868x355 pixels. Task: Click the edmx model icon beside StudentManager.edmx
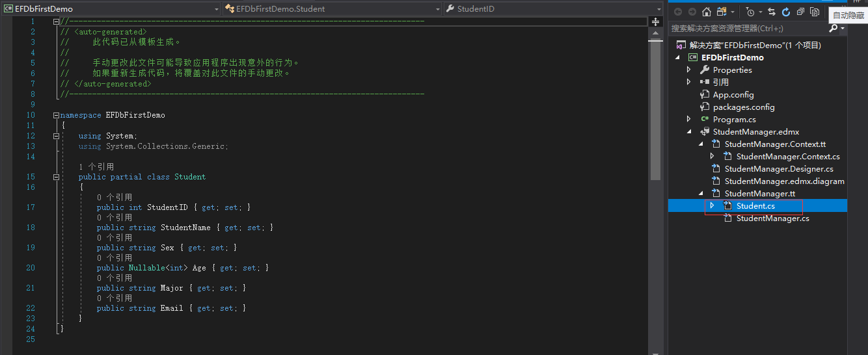click(705, 131)
